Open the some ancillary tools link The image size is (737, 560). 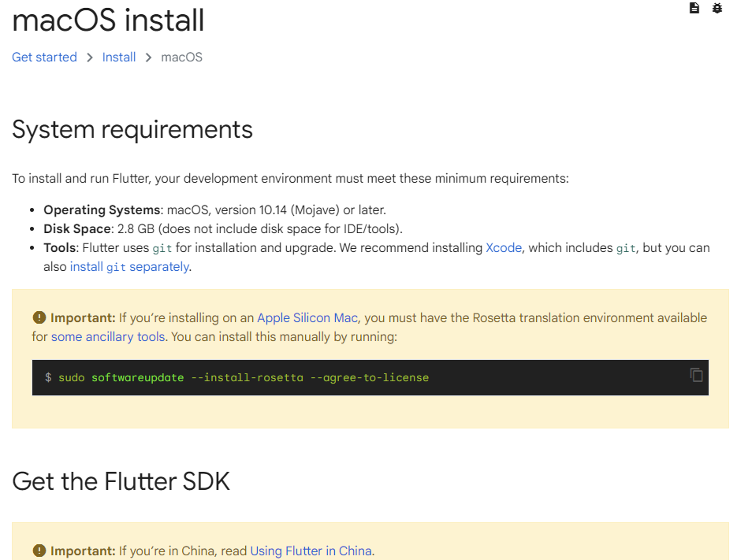pos(108,337)
